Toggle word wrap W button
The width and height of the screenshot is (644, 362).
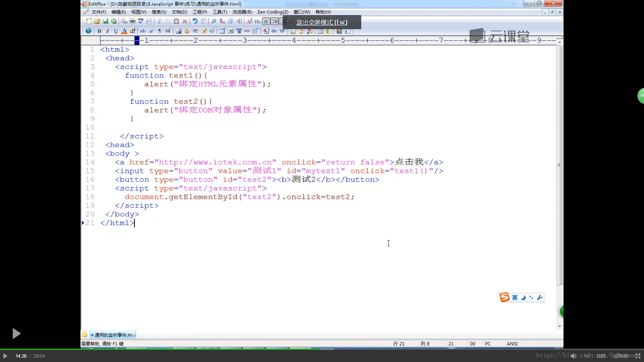[x=266, y=21]
